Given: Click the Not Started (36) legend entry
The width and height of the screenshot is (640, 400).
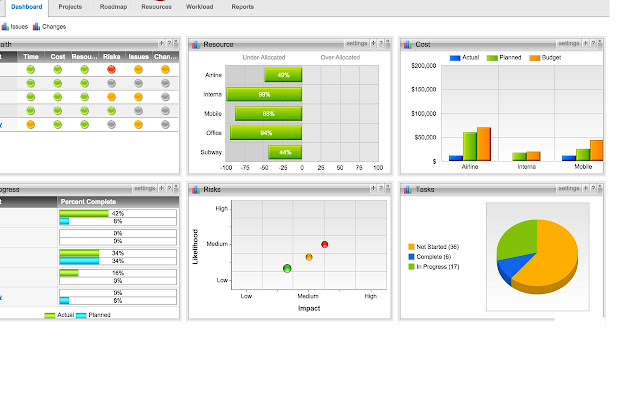Looking at the screenshot, I should (434, 247).
